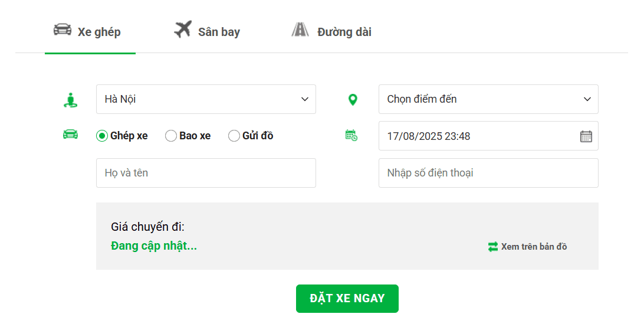644x327 pixels.
Task: Click the green calendar-clock icon
Action: pyautogui.click(x=351, y=135)
